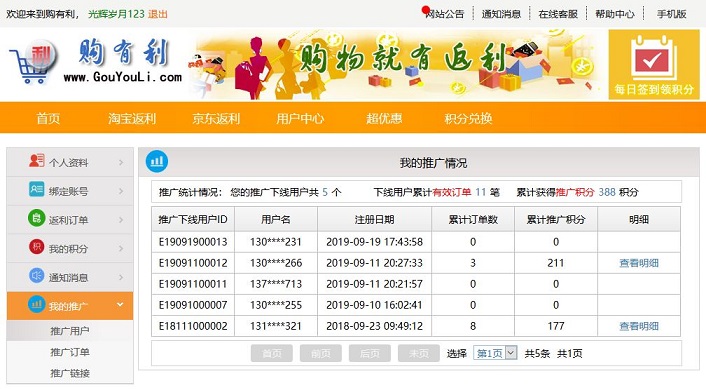This screenshot has width=706, height=390.
Task: Click the 注册日期 column header
Action: [375, 220]
